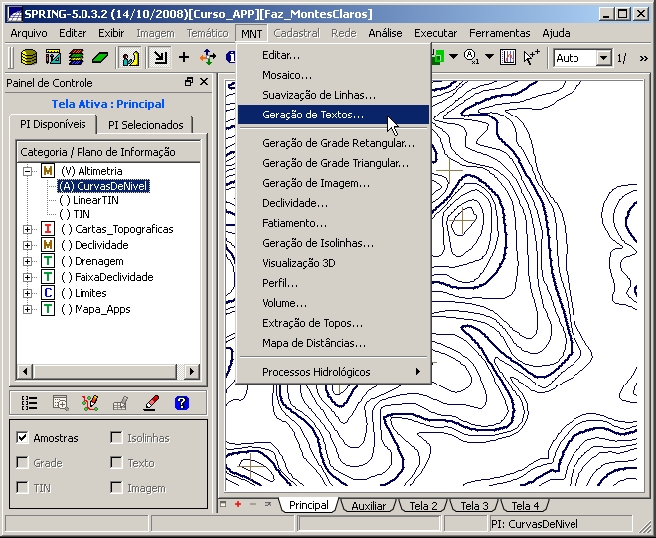Click the green plane icon in toolbar
656x538 pixels.
pos(100,57)
